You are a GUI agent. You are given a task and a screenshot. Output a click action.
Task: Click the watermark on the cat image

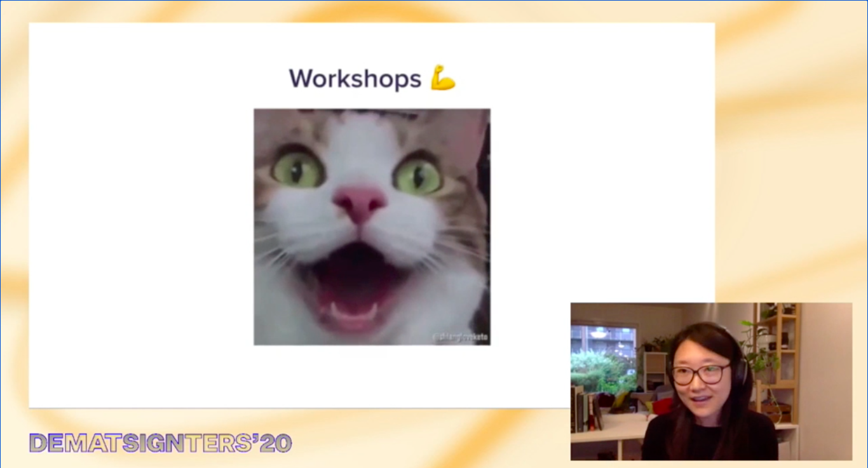pos(461,337)
